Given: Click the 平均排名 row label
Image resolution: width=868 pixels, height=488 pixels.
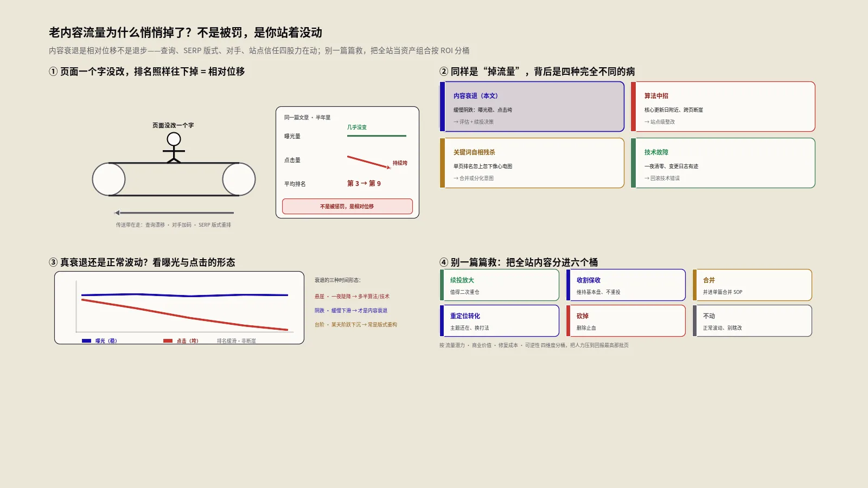Looking at the screenshot, I should (295, 184).
